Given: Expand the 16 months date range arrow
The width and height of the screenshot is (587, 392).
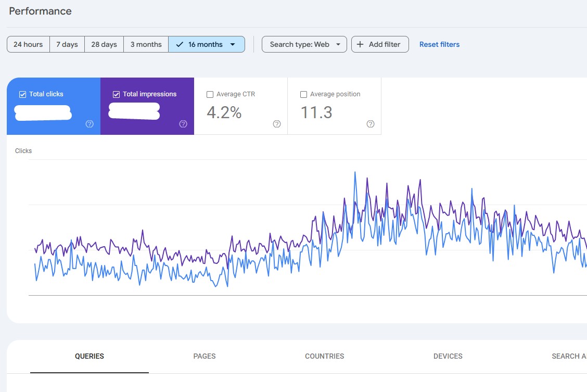Looking at the screenshot, I should [x=233, y=44].
